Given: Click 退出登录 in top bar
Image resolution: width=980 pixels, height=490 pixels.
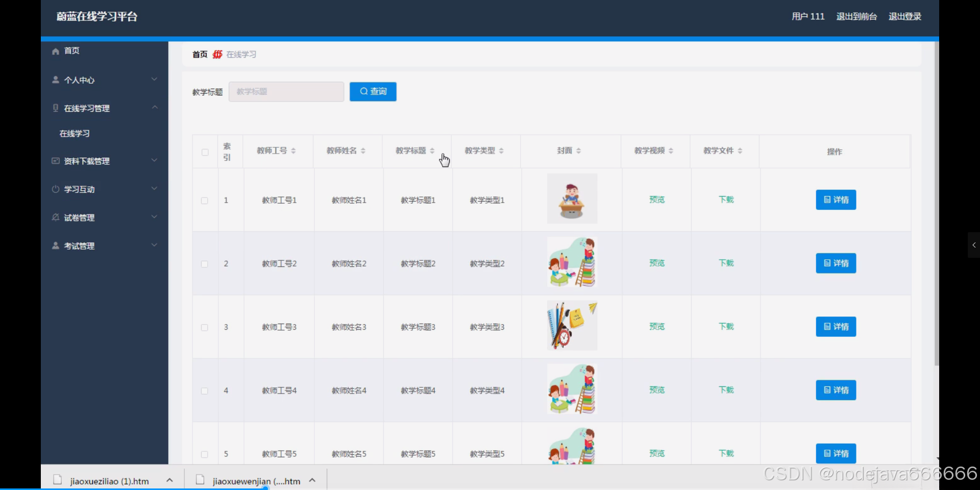Looking at the screenshot, I should click(x=905, y=16).
